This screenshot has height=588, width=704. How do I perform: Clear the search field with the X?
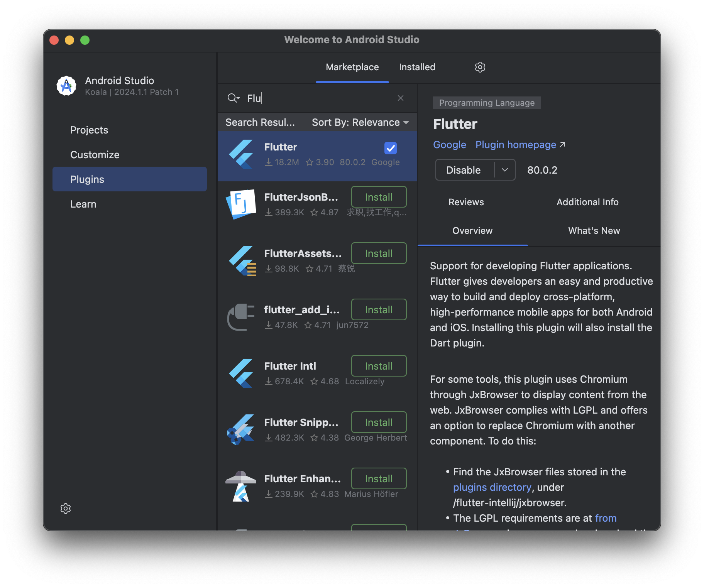pos(401,98)
